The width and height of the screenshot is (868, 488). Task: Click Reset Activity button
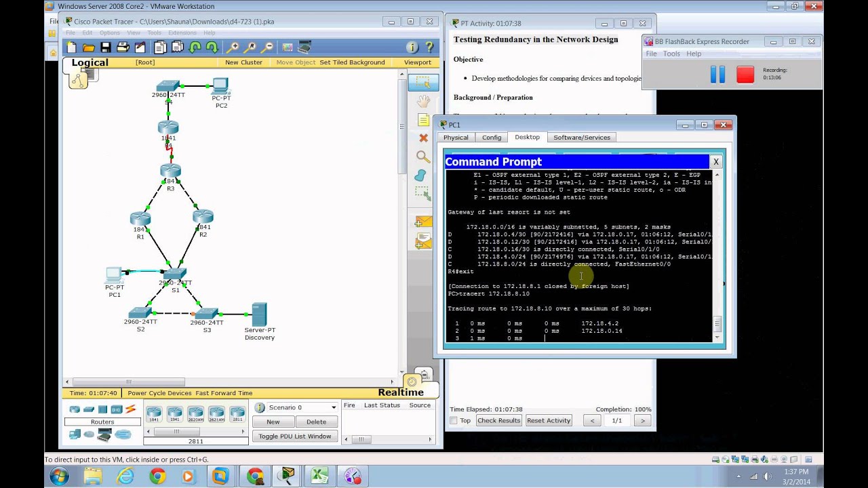pyautogui.click(x=549, y=420)
